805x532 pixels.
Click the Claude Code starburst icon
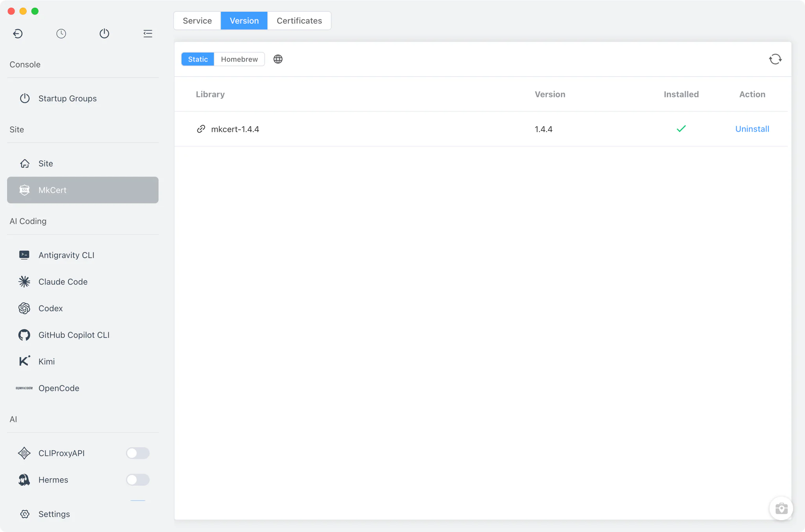coord(24,282)
